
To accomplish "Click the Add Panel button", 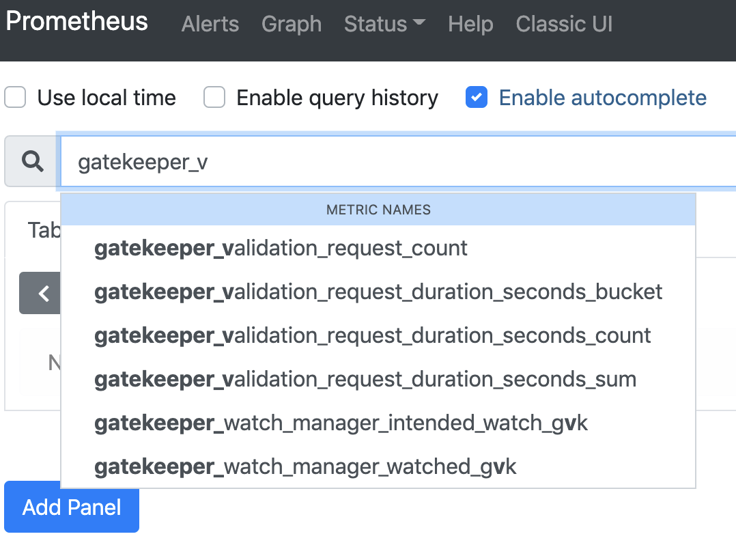I will pos(71,507).
